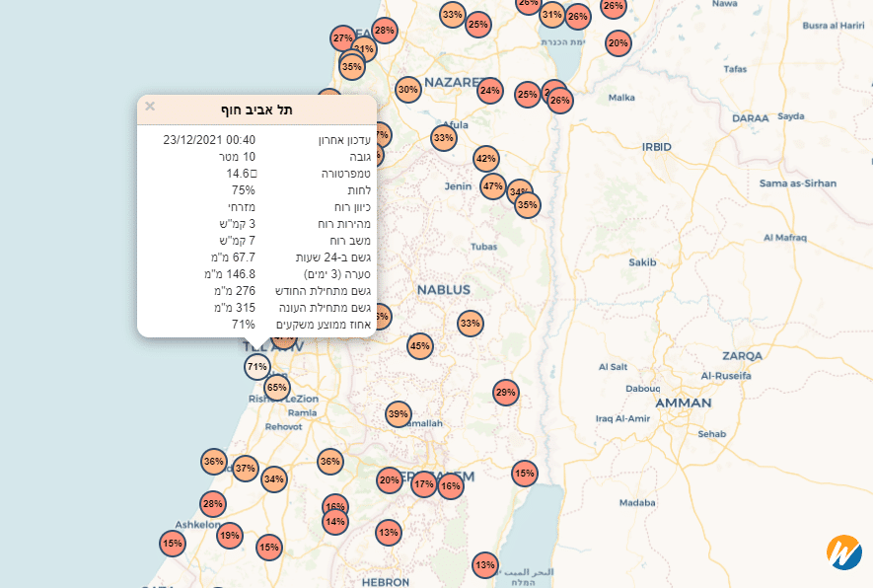The height and width of the screenshot is (588, 873).
Task: Click the DARAA city label
Action: tap(750, 118)
